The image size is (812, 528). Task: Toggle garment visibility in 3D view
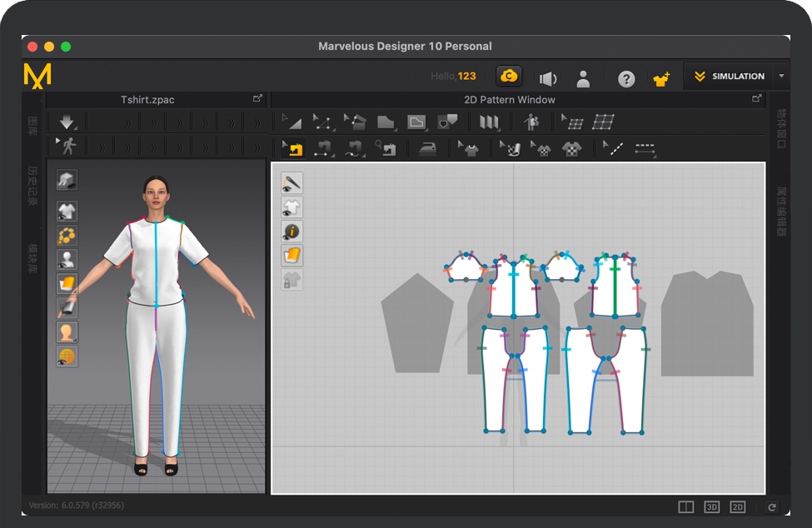pyautogui.click(x=67, y=211)
